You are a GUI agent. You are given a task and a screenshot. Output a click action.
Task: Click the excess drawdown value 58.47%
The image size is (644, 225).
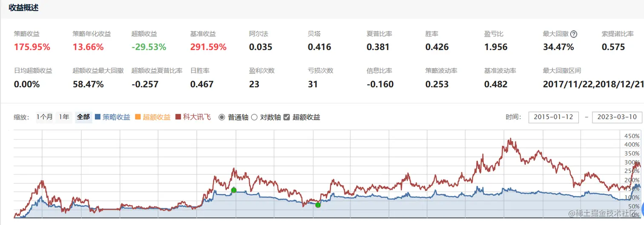click(x=88, y=84)
